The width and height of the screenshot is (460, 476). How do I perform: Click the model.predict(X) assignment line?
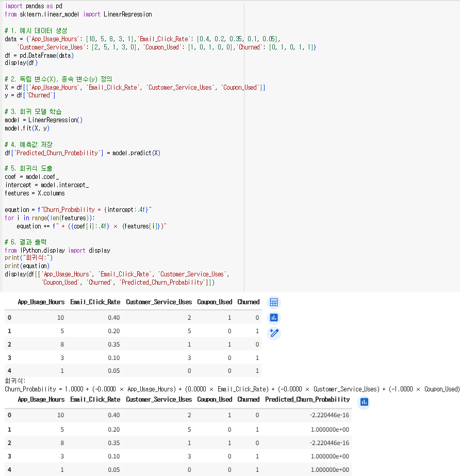[x=83, y=153]
